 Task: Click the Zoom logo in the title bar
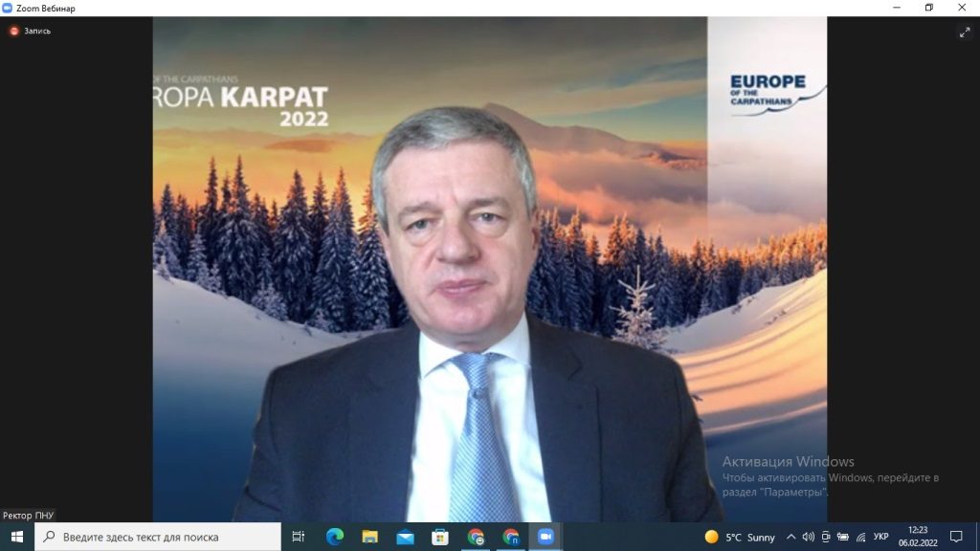tap(10, 7)
